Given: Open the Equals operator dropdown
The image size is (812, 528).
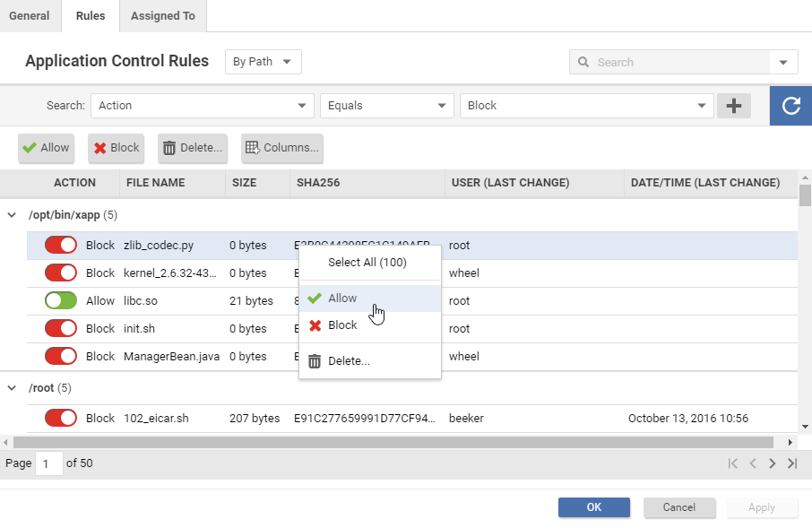Looking at the screenshot, I should pyautogui.click(x=386, y=106).
